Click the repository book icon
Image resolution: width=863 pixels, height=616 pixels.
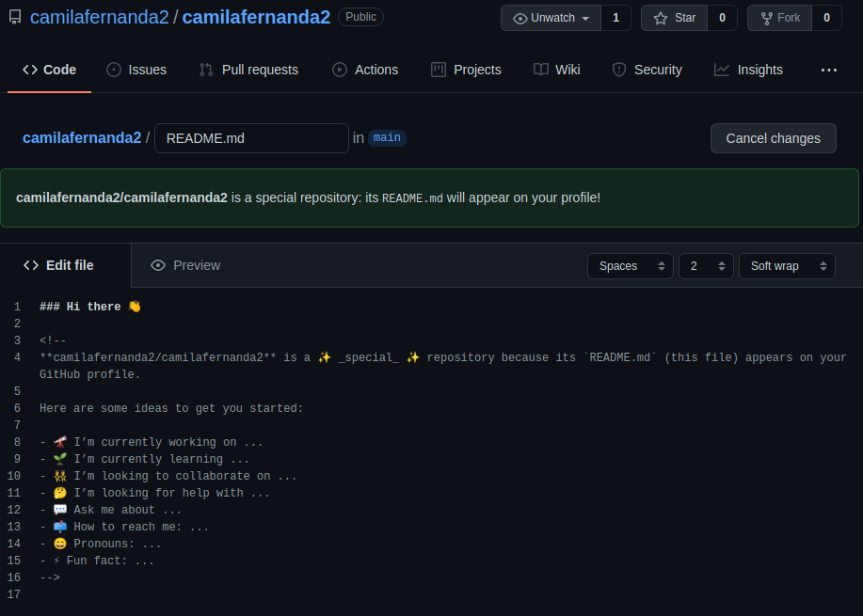coord(15,17)
